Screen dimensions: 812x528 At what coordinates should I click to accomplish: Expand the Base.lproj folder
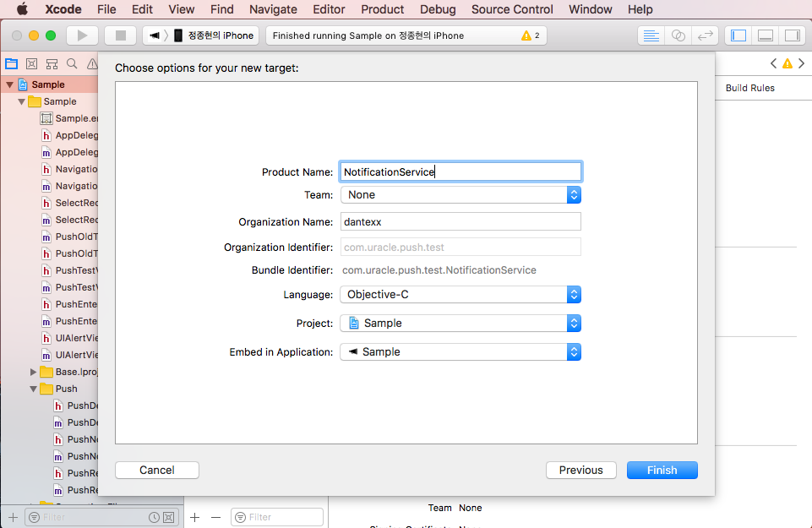click(33, 372)
